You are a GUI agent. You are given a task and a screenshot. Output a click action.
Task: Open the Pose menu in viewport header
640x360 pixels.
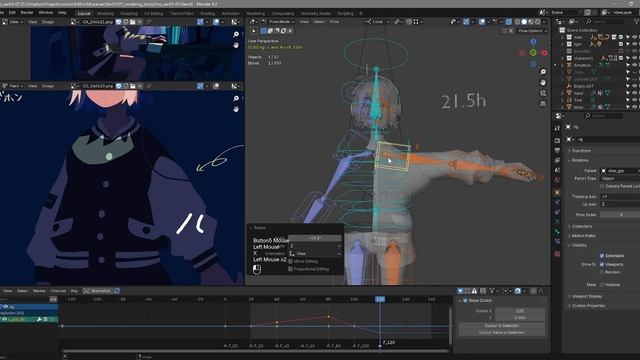pos(334,22)
